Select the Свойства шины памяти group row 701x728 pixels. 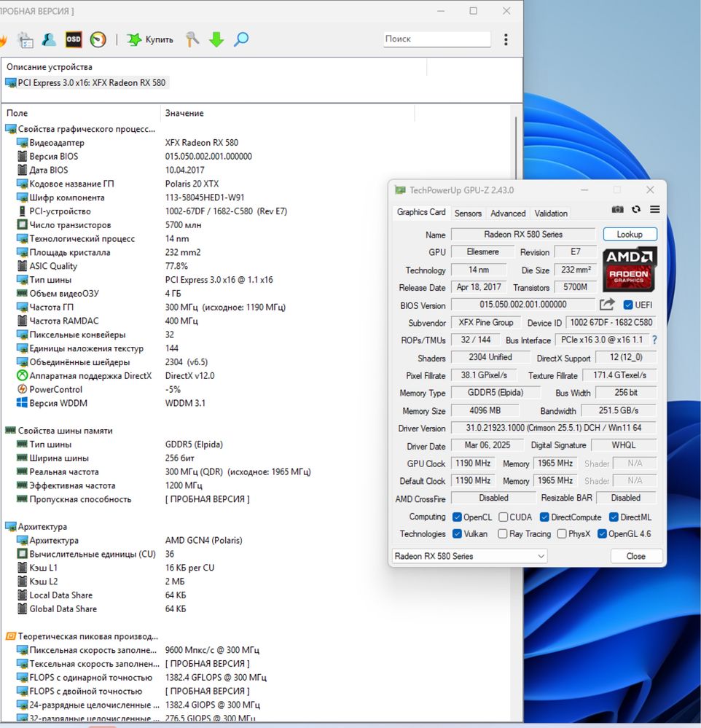click(x=59, y=431)
